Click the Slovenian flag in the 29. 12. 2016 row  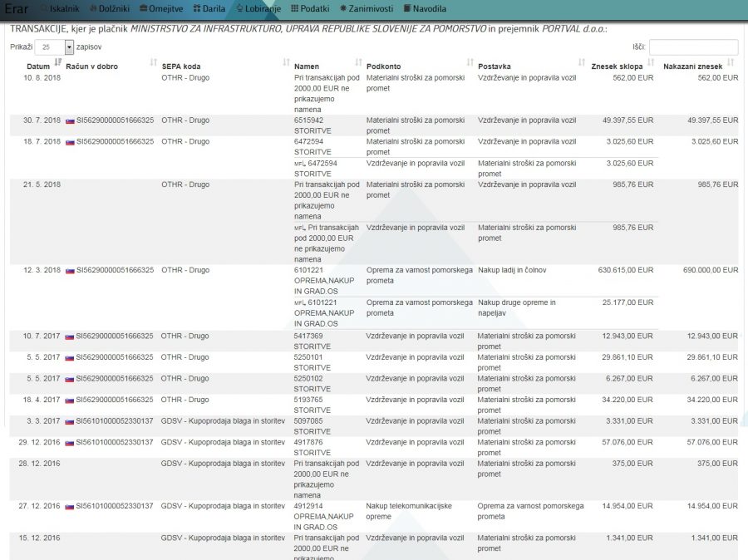(70, 443)
